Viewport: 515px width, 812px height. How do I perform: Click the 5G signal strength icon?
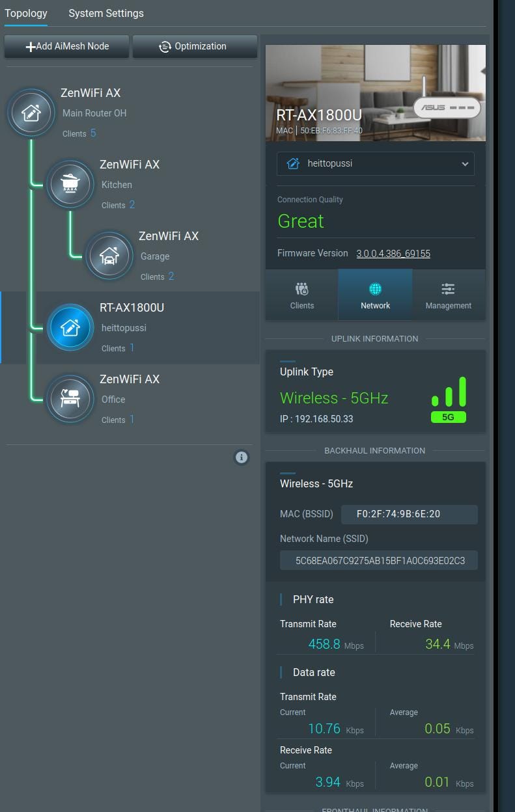tap(449, 399)
